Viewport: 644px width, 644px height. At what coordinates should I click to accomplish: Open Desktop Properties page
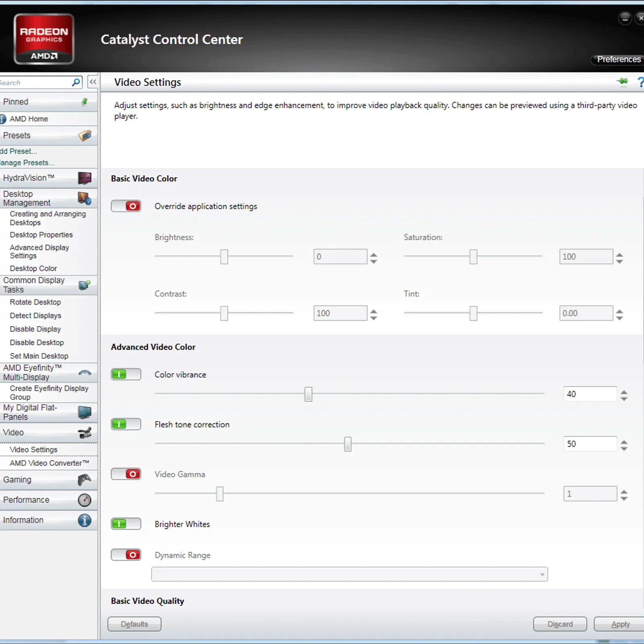click(41, 235)
